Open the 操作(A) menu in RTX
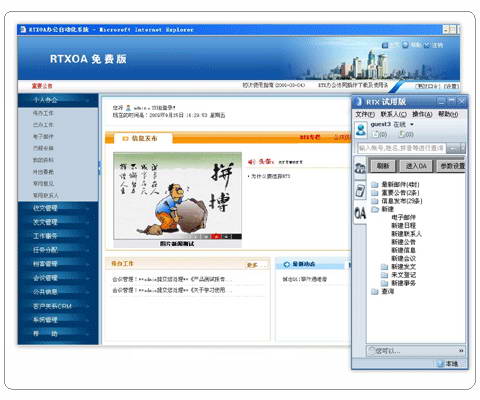Viewport: 480px width, 400px height. coord(422,114)
